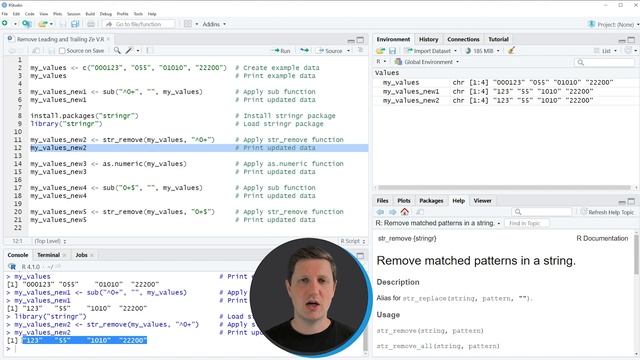Viewport: 640px width, 360px height.
Task: Close the Remove Leading and Trailing Ze script tab
Action: pos(109,39)
